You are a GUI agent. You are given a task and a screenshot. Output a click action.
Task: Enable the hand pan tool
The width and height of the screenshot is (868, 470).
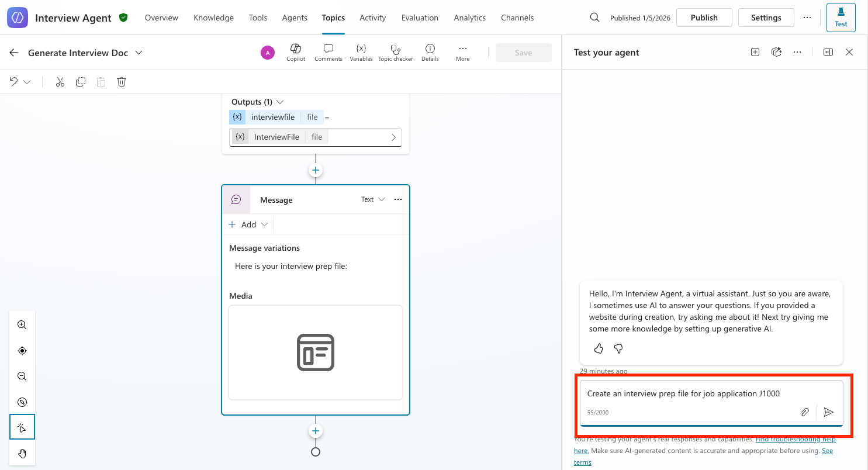(22, 453)
